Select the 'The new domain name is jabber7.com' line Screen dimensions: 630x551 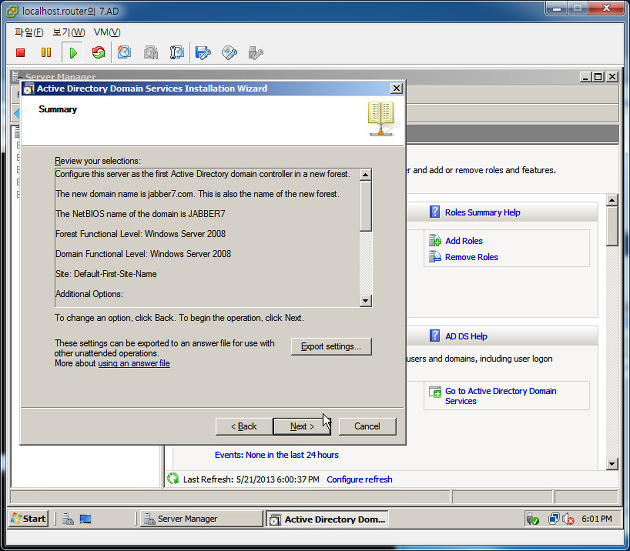[197, 194]
